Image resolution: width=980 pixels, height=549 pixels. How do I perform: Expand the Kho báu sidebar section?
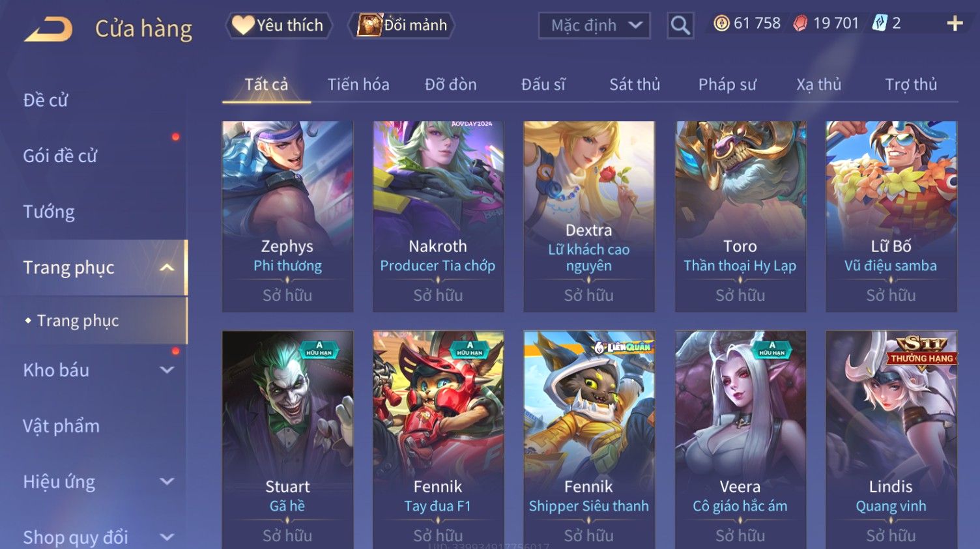click(167, 370)
